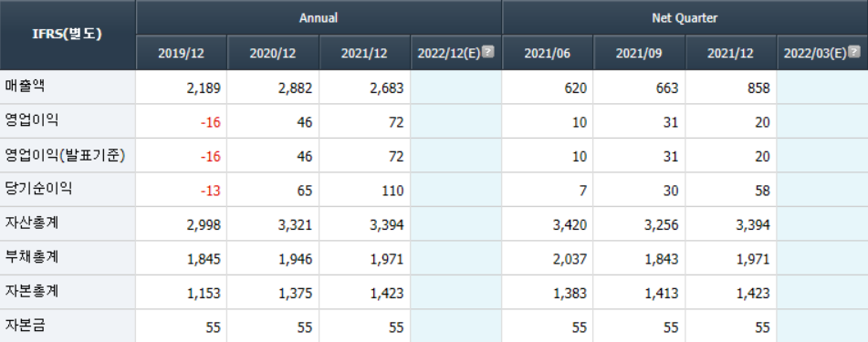Click the 2019/12 column header
The width and height of the screenshot is (868, 342).
point(181,53)
